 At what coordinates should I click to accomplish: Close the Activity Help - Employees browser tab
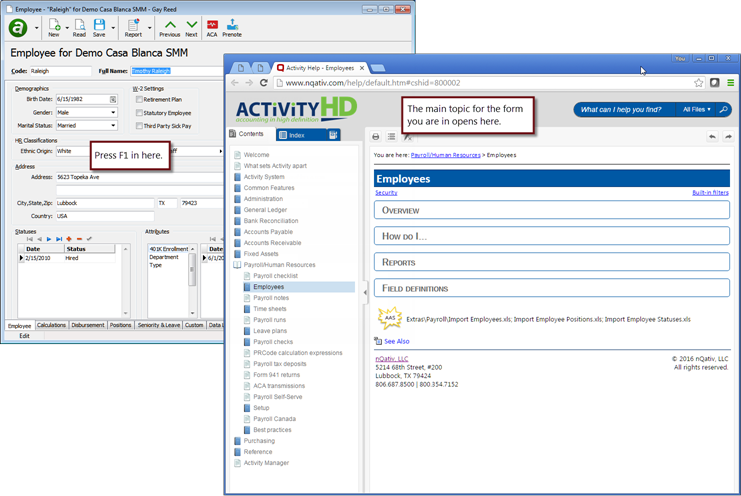click(362, 68)
